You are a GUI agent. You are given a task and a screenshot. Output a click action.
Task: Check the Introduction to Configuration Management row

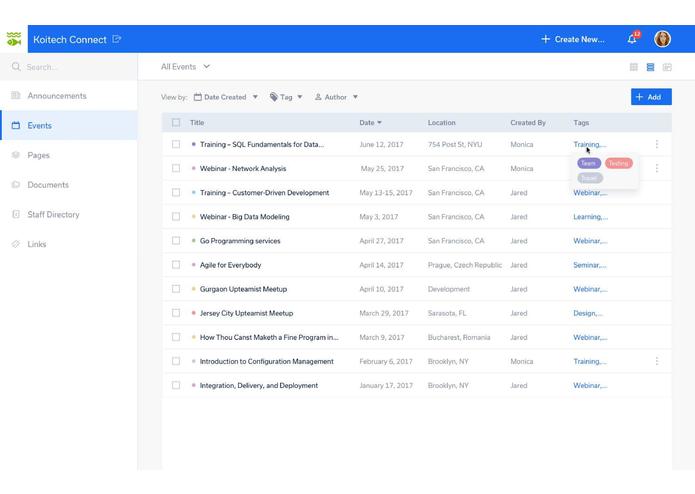(176, 361)
